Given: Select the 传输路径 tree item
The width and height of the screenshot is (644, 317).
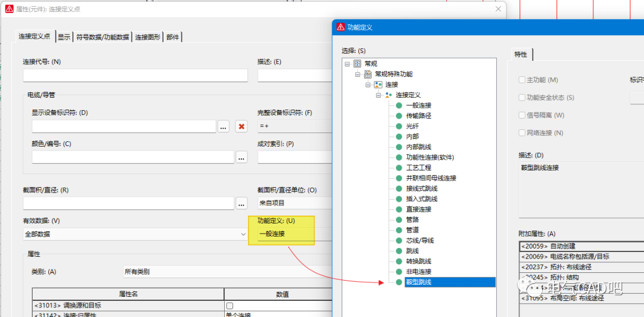Looking at the screenshot, I should point(419,116).
